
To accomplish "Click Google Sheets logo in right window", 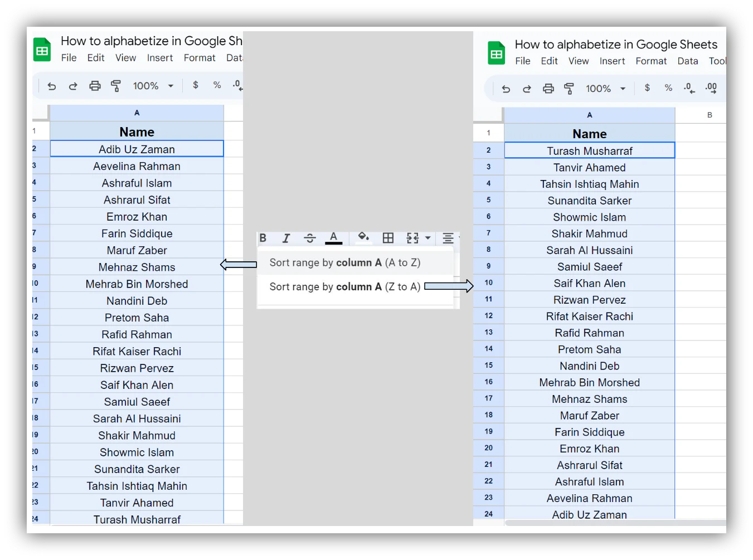I will (496, 53).
